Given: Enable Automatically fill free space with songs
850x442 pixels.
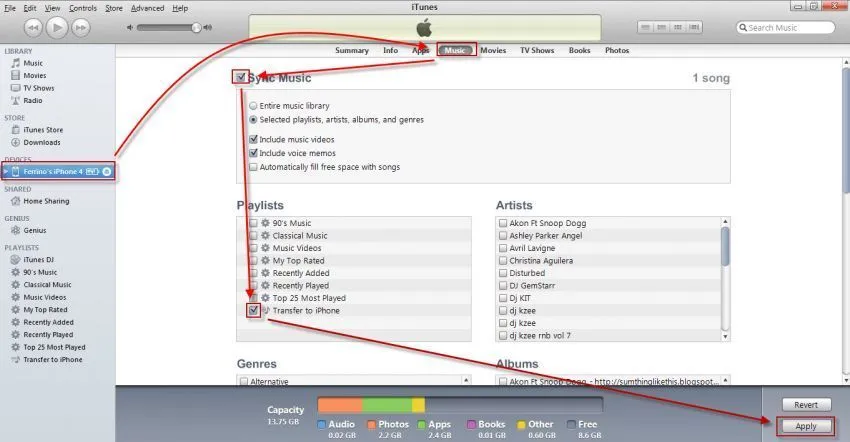Looking at the screenshot, I should (253, 167).
